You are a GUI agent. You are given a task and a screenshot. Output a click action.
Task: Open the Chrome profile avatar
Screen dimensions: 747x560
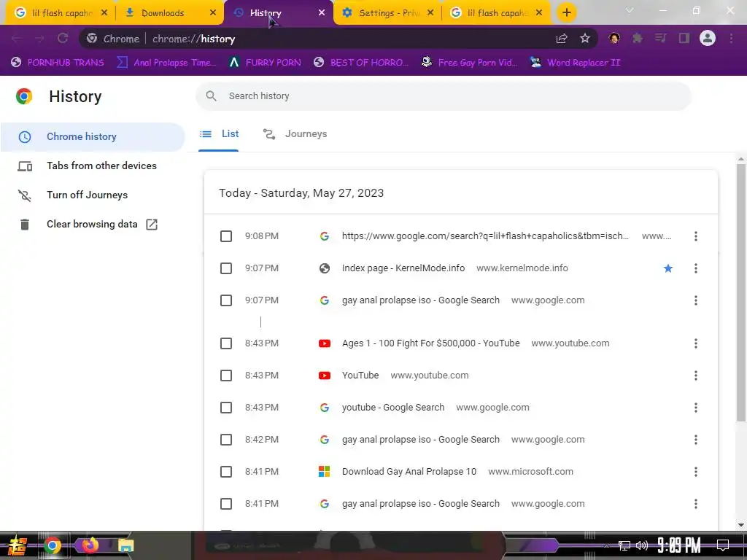point(708,39)
